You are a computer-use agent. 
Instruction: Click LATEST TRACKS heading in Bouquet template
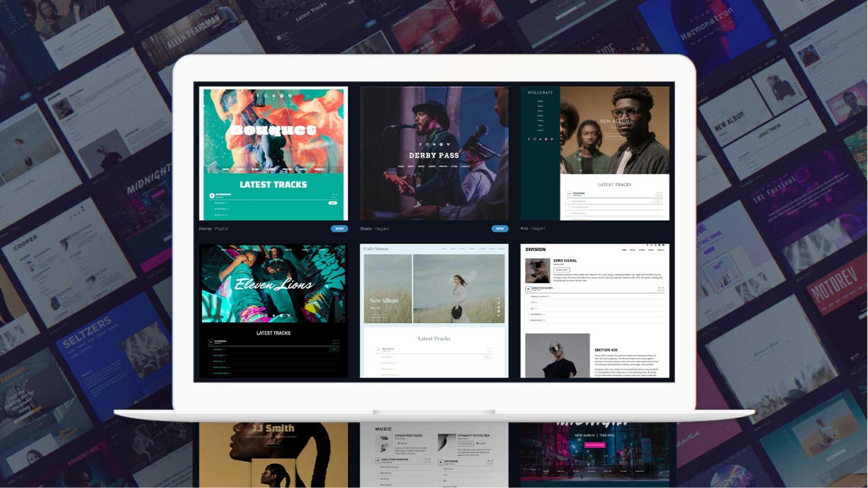(274, 184)
